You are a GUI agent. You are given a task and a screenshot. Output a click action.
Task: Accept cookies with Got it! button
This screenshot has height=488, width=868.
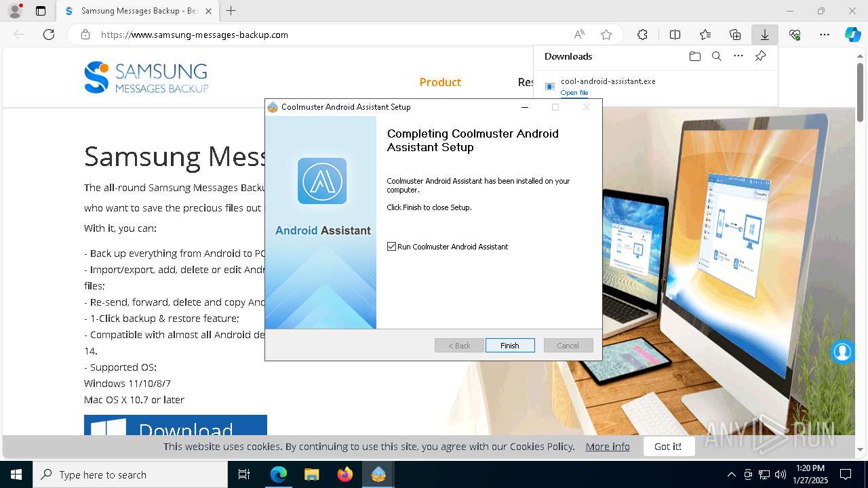tap(668, 446)
